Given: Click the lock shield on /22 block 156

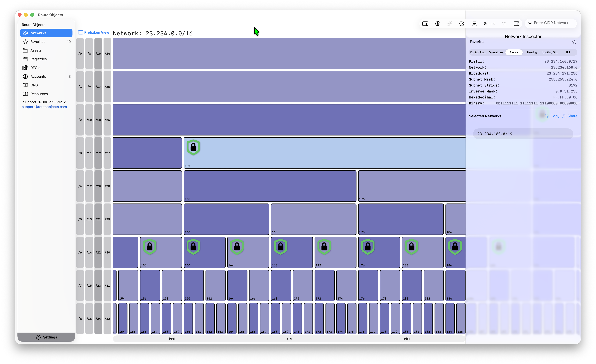Looking at the screenshot, I should coord(150,246).
